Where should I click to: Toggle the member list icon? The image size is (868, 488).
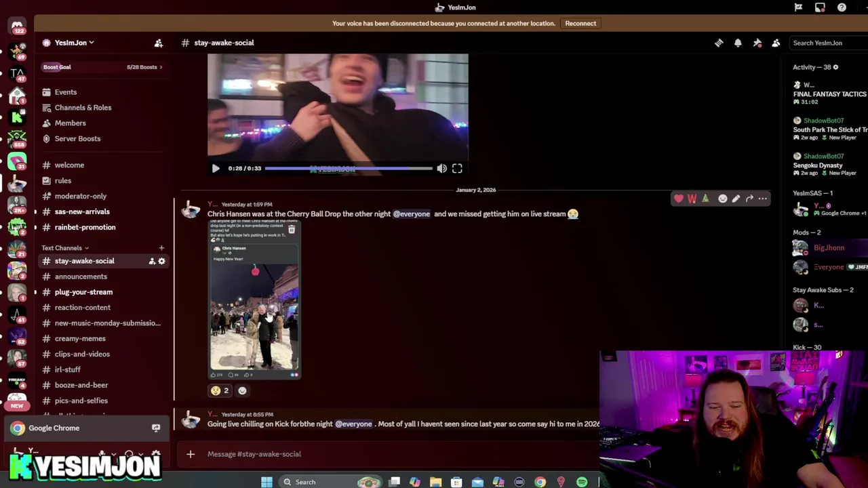tap(776, 43)
